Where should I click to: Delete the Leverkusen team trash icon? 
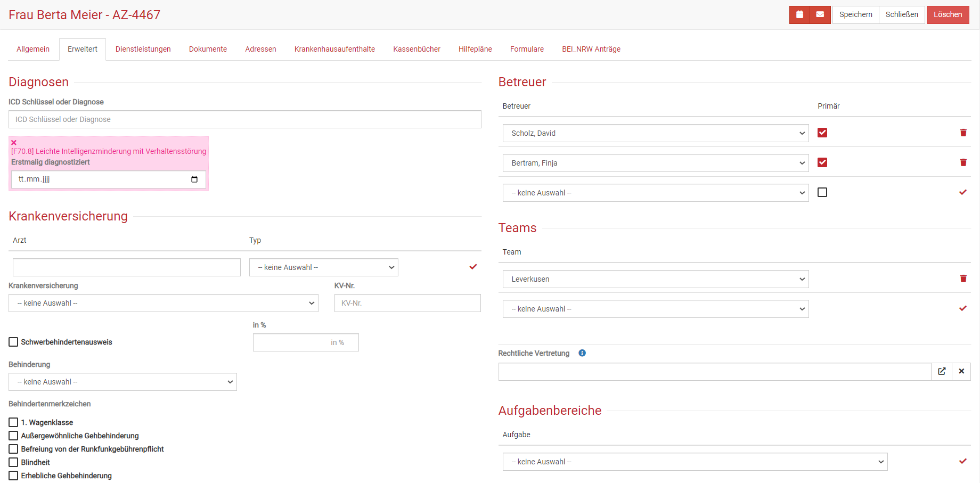(x=963, y=279)
